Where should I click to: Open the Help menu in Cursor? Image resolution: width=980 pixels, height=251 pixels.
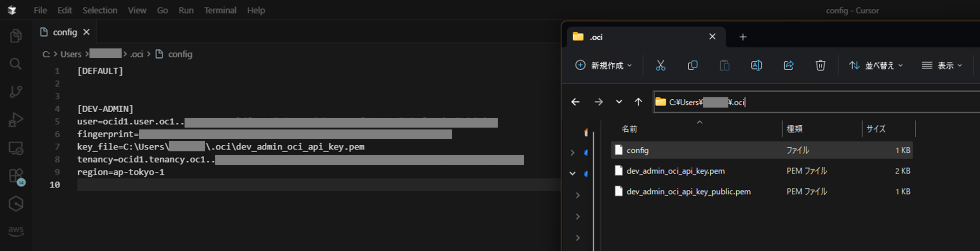click(x=256, y=10)
